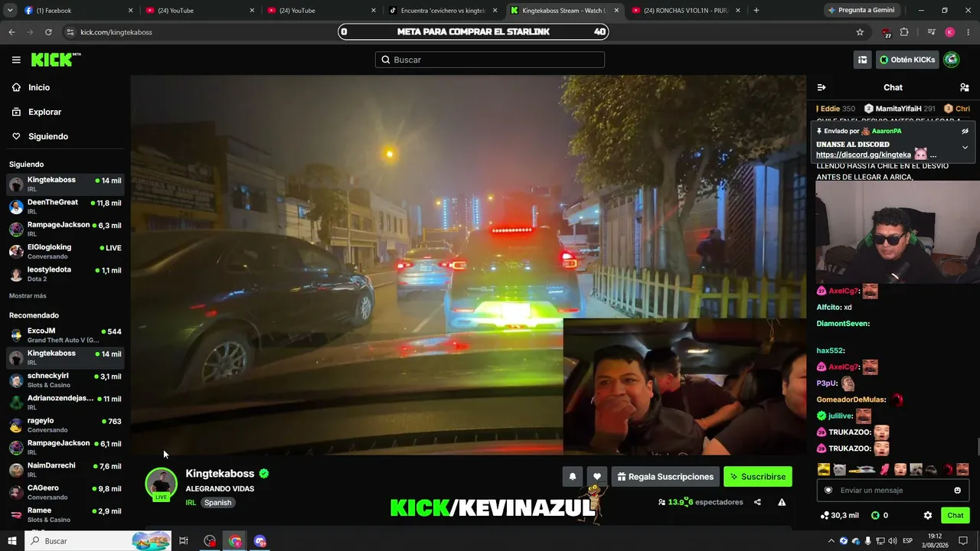Open the Windows notification center
This screenshot has width=980, height=551.
pyautogui.click(x=963, y=541)
